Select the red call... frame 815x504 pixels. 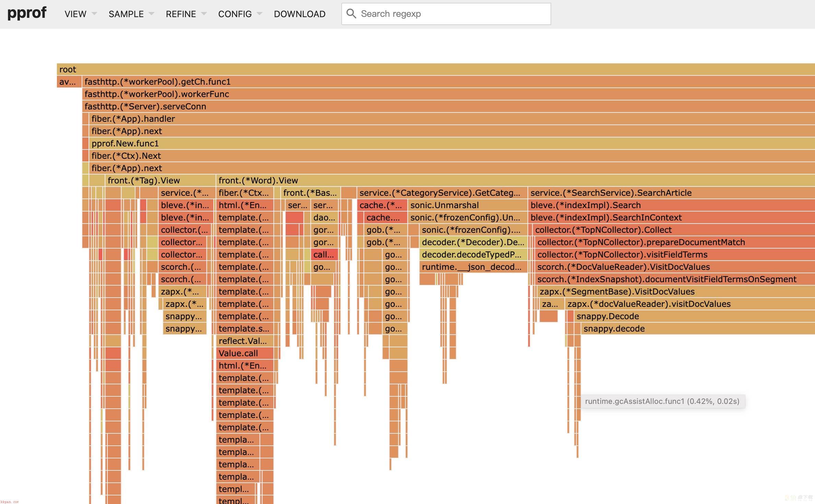pyautogui.click(x=324, y=254)
